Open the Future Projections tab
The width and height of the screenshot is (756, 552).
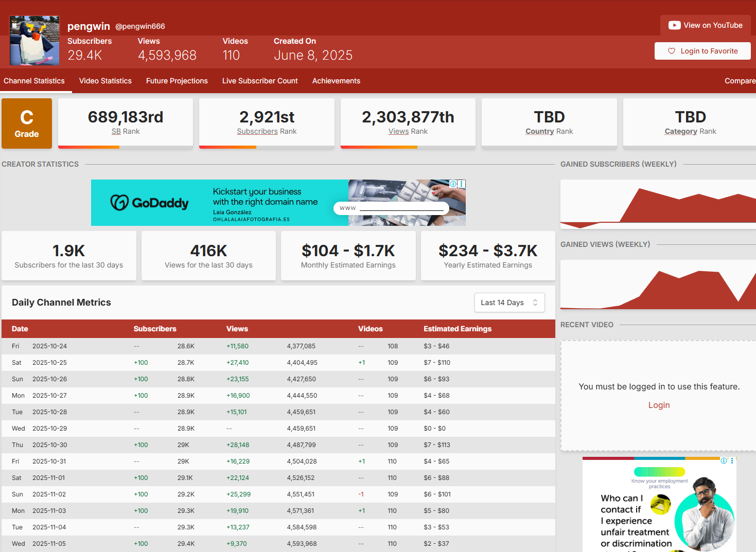coord(177,81)
